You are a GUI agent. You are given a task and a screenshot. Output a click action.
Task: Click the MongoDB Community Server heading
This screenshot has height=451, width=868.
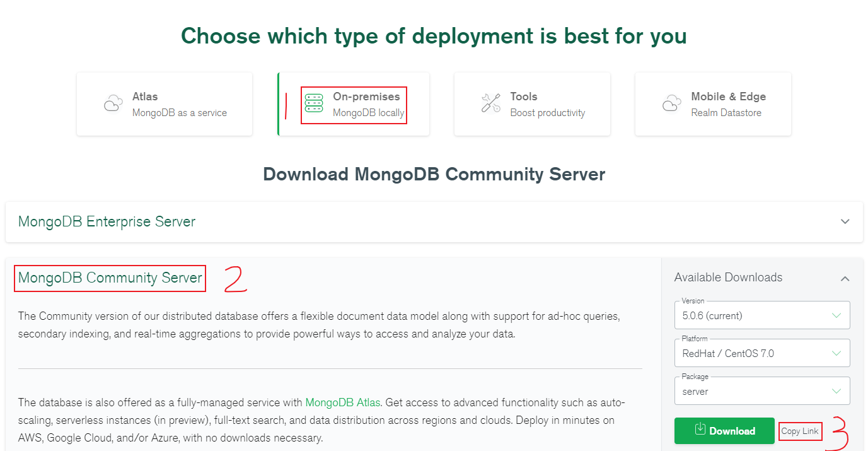pyautogui.click(x=110, y=278)
